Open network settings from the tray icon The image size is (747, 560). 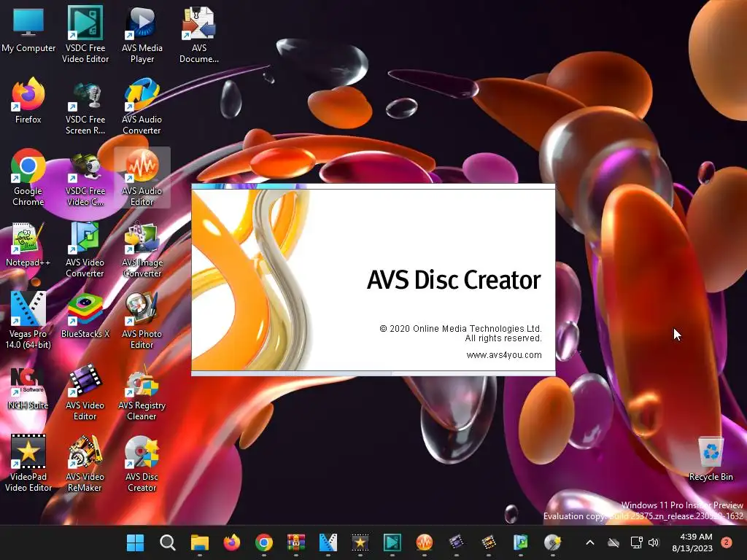tap(636, 542)
